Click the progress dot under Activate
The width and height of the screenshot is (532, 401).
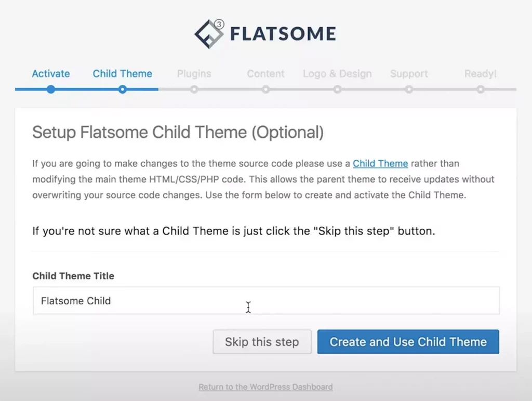[51, 89]
